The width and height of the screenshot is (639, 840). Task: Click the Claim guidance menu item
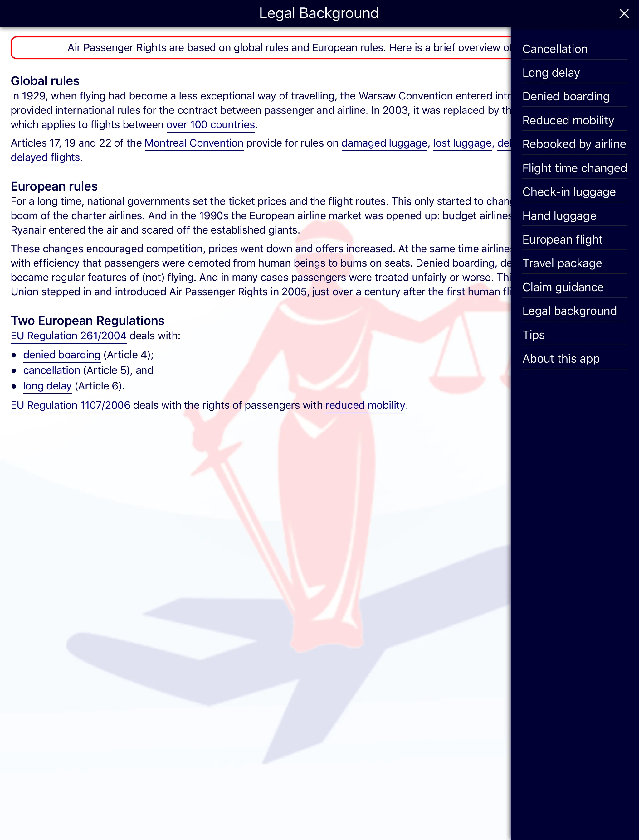563,287
